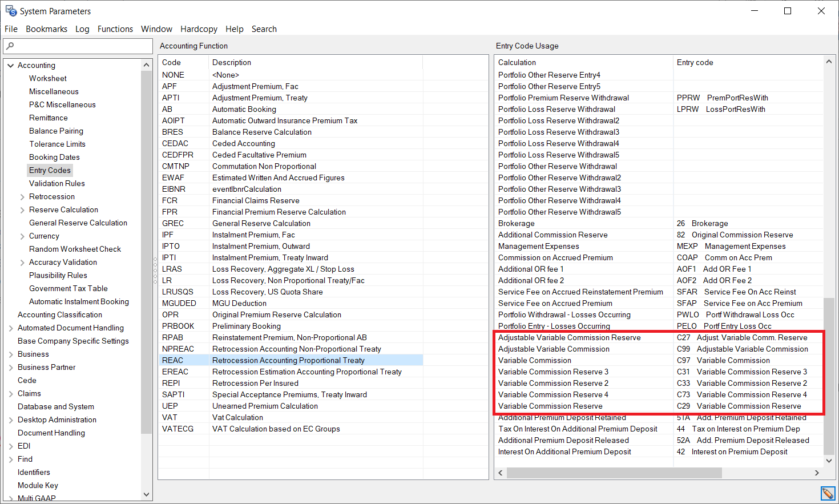
Task: Collapse the Accounting tree node
Action: tap(10, 66)
